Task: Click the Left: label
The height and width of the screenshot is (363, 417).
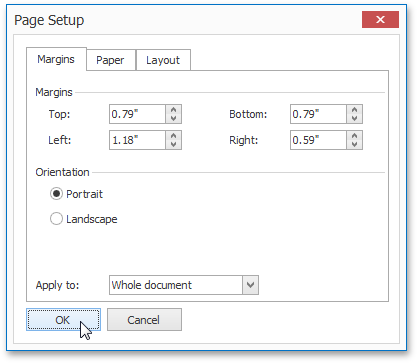Action: pyautogui.click(x=60, y=140)
